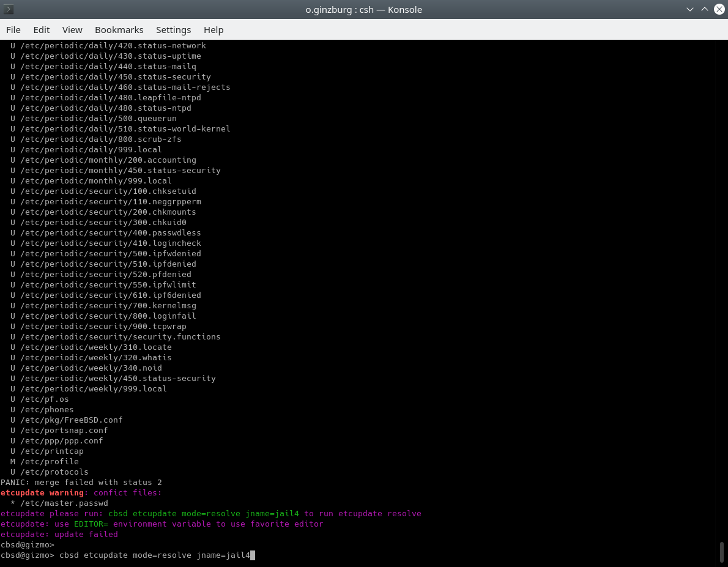728x567 pixels.
Task: Open the Bookmarks menu
Action: coord(119,30)
